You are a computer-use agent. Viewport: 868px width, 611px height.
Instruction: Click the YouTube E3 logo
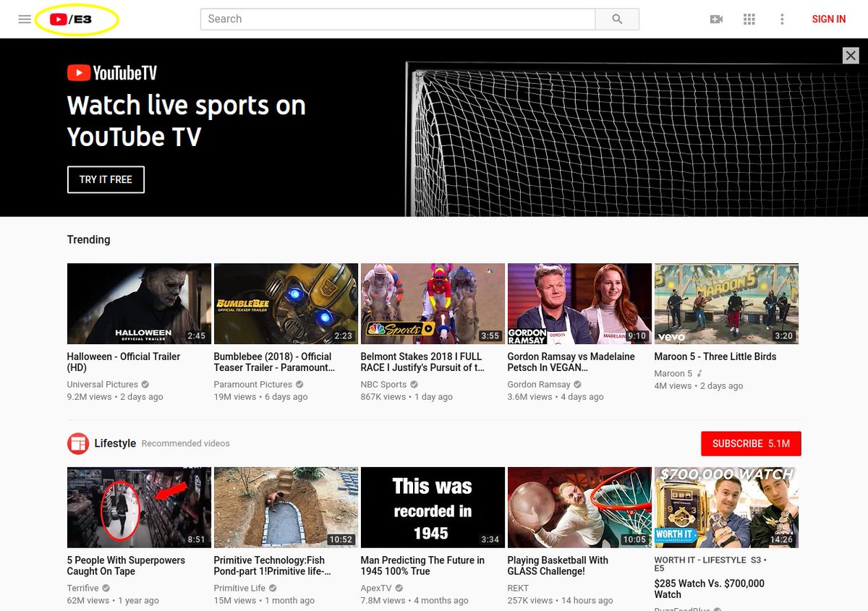click(71, 20)
